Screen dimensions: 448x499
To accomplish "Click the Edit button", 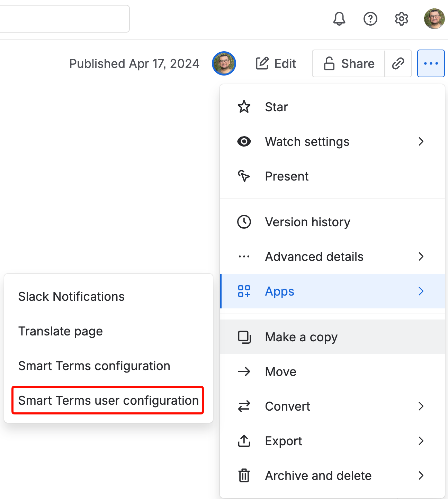I will coord(276,63).
